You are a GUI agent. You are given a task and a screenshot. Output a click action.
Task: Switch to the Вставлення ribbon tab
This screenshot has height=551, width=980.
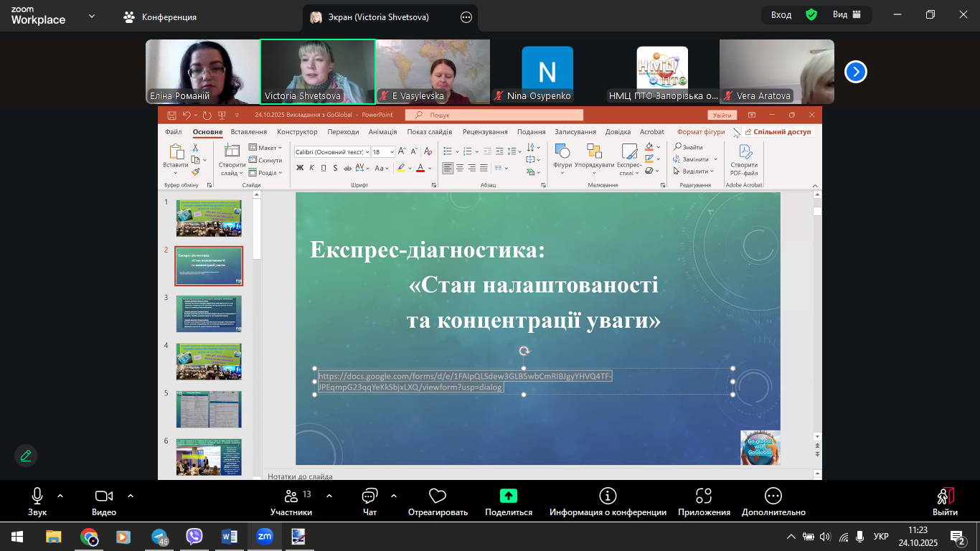coord(249,132)
